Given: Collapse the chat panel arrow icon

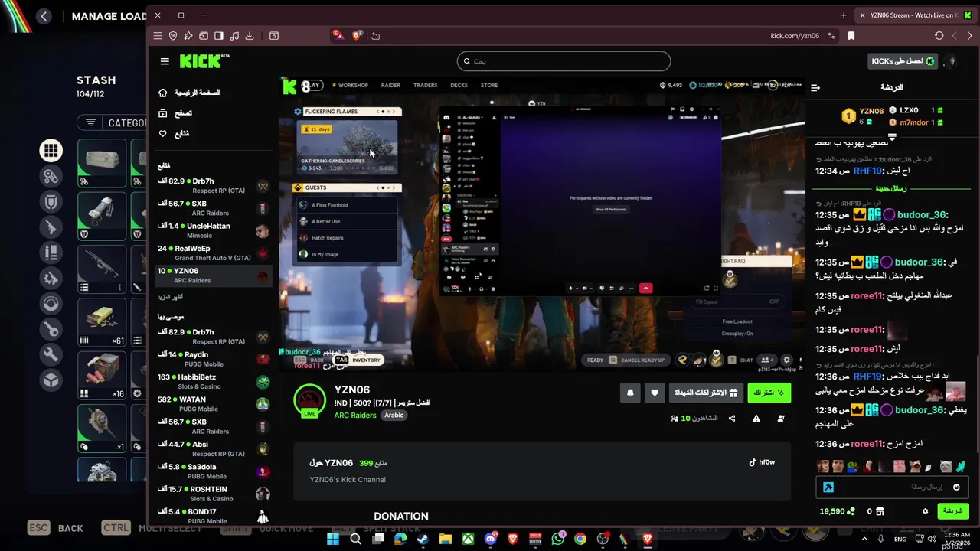Looking at the screenshot, I should (x=815, y=87).
